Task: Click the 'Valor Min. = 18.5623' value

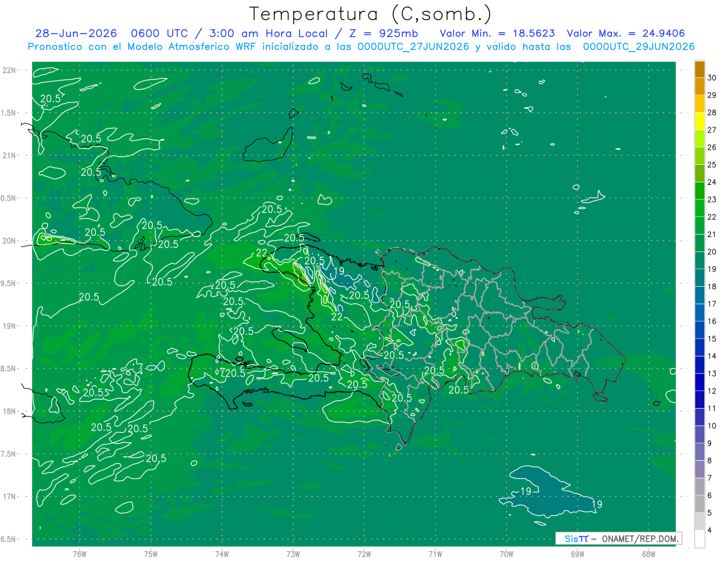Action: pyautogui.click(x=496, y=33)
